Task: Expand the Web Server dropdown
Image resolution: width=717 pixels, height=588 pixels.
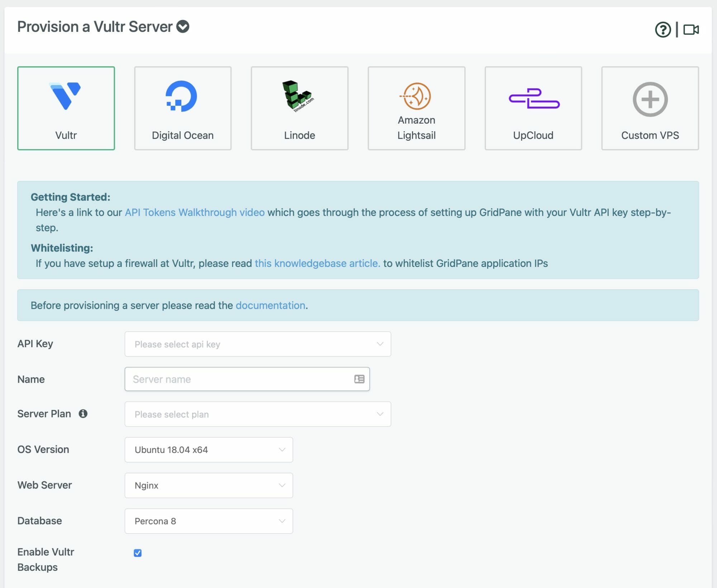Action: (209, 486)
